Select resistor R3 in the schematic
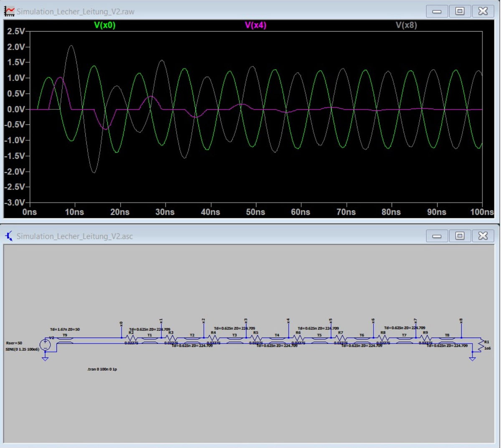This screenshot has height=448, width=501. [x=171, y=338]
